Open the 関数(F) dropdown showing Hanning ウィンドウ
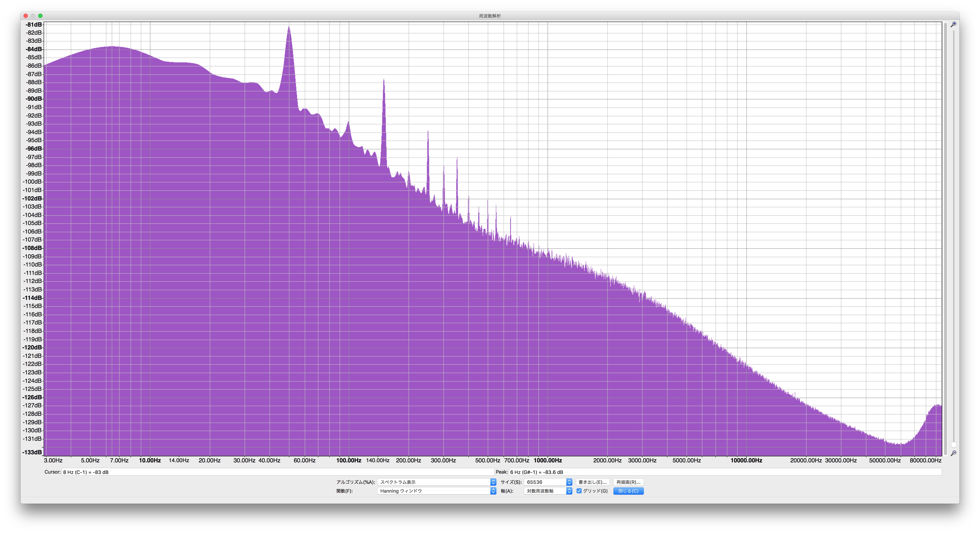 [437, 491]
